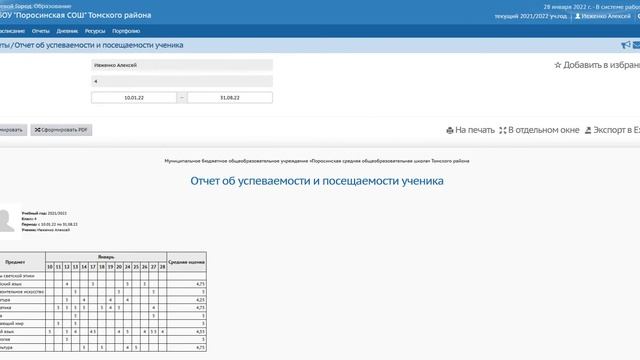
Task: Click the full school name line above heading
Action: pyautogui.click(x=317, y=161)
